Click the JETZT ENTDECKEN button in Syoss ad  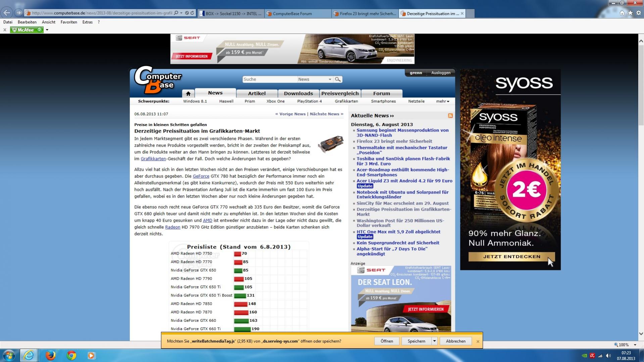tap(512, 257)
